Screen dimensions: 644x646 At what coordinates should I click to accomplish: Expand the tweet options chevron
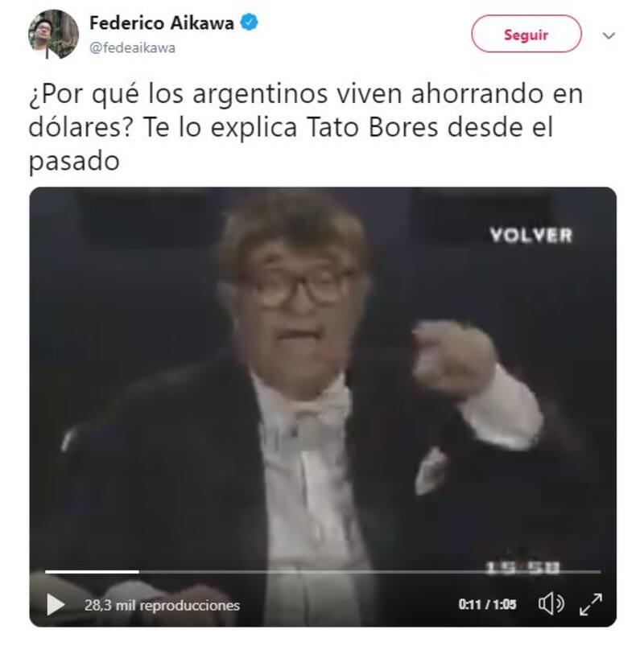coord(609,35)
